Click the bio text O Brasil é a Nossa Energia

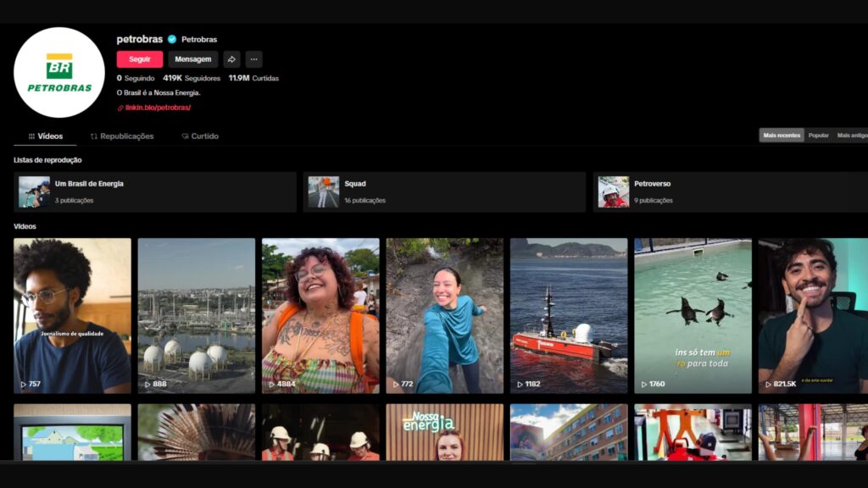pos(159,93)
